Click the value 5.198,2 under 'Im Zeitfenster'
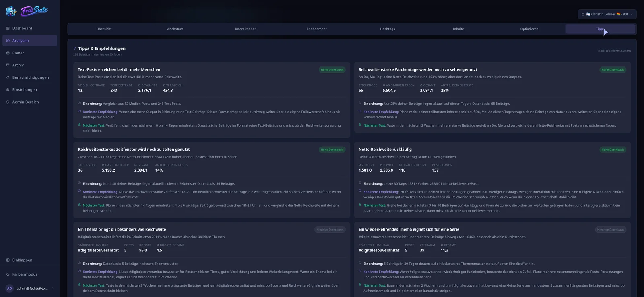 click(x=108, y=170)
